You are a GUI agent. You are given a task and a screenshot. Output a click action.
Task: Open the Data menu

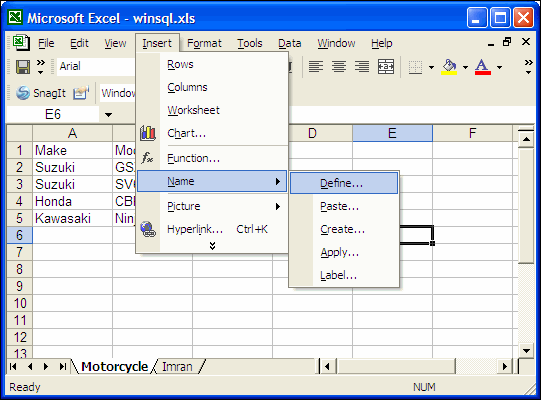(x=290, y=43)
